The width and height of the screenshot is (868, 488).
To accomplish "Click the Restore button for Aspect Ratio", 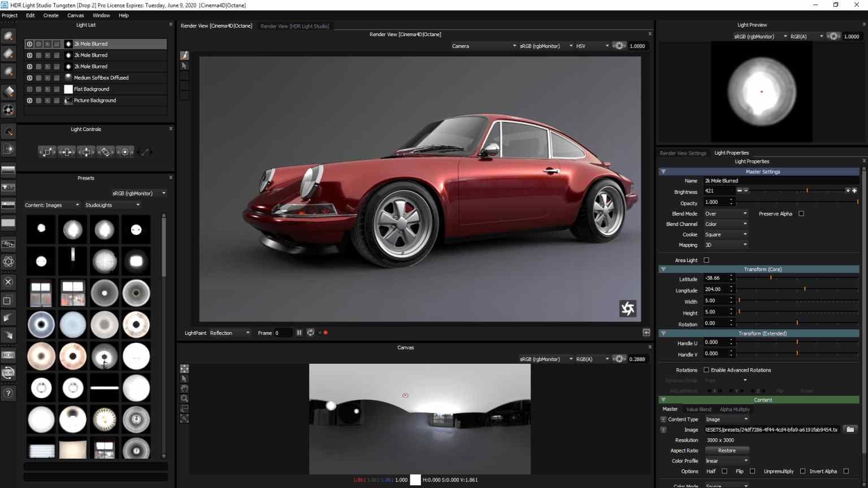I will [x=727, y=450].
